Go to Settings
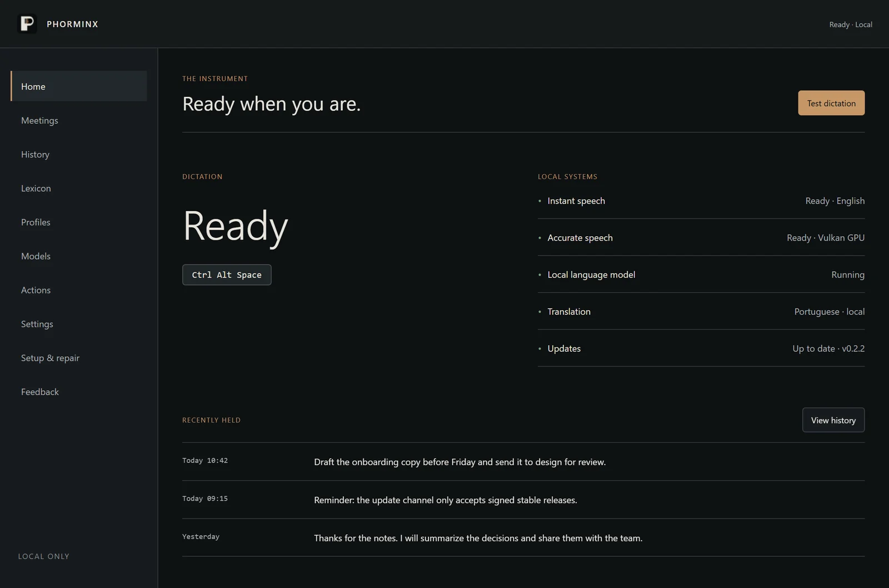The height and width of the screenshot is (588, 889). tap(78, 323)
